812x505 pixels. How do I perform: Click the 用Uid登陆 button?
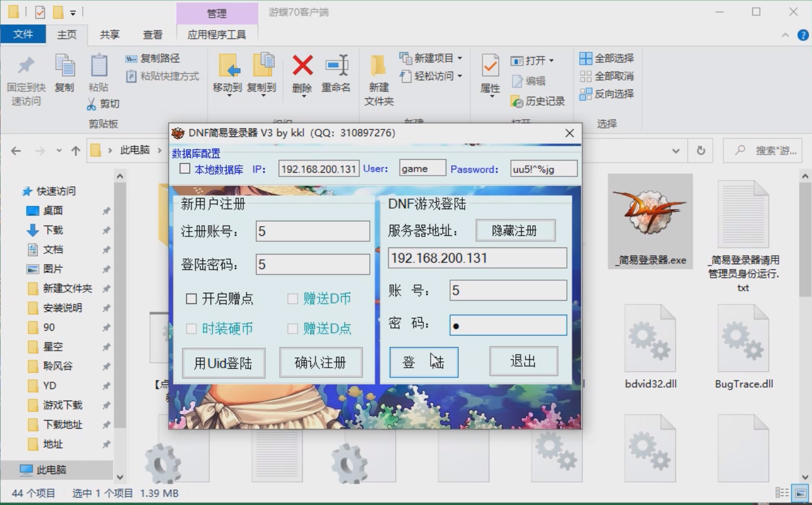tap(223, 363)
